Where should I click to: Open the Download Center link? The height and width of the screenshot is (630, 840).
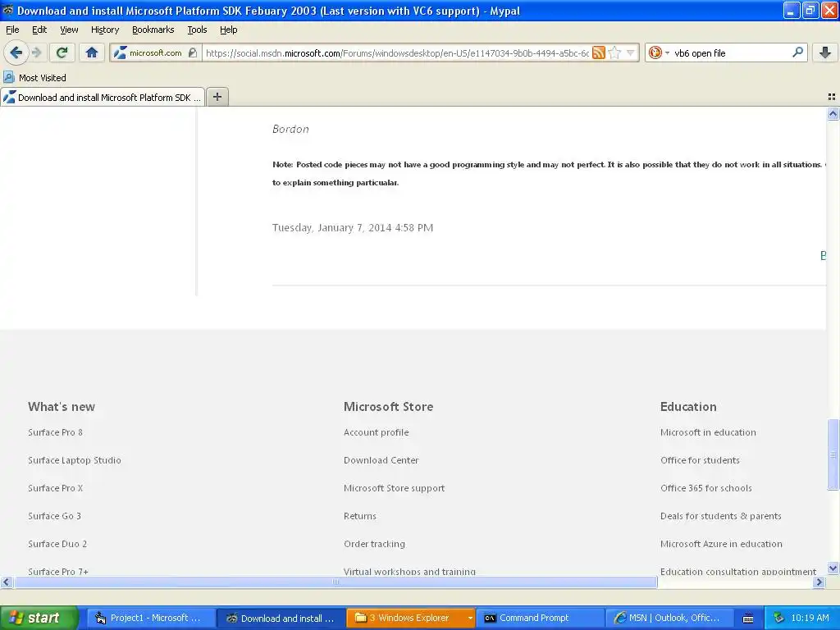click(381, 460)
